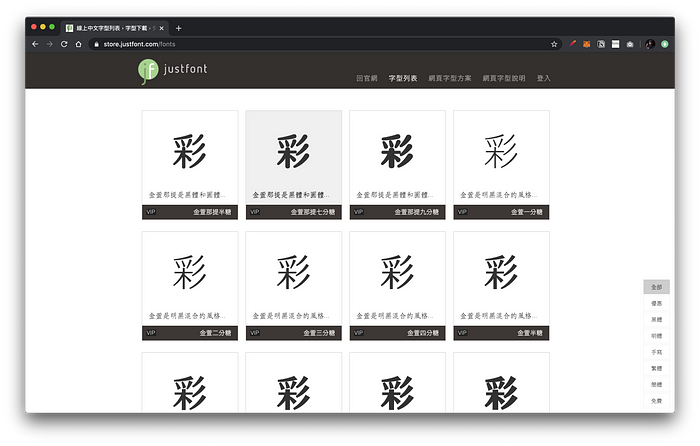Click the VIP badge on 金萱那提半糖

pyautogui.click(x=151, y=212)
